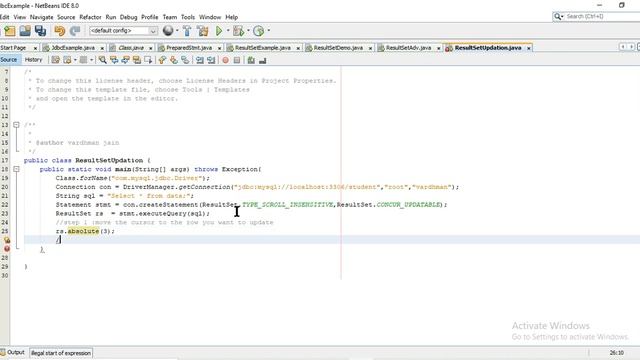Click the Redo arrow icon
Screen dimensions: 640x360
pos(75,31)
